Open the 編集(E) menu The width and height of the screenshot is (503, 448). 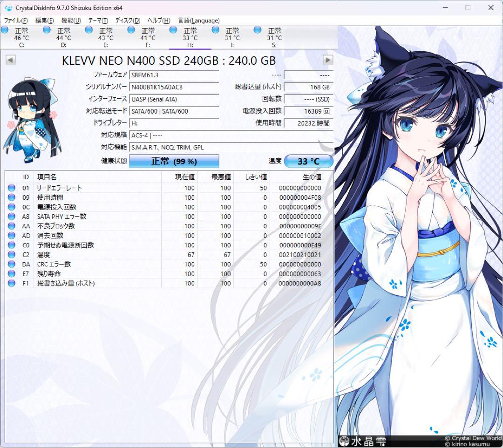(44, 20)
